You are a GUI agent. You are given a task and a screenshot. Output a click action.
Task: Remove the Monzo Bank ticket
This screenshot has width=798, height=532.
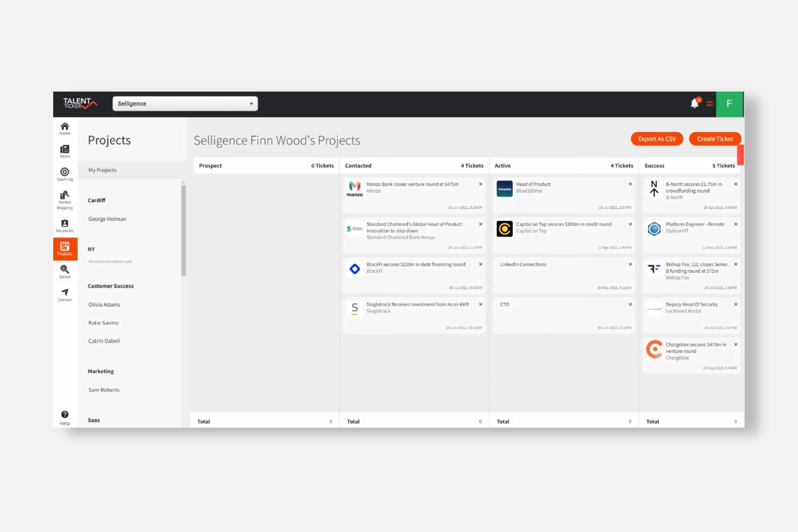click(481, 184)
